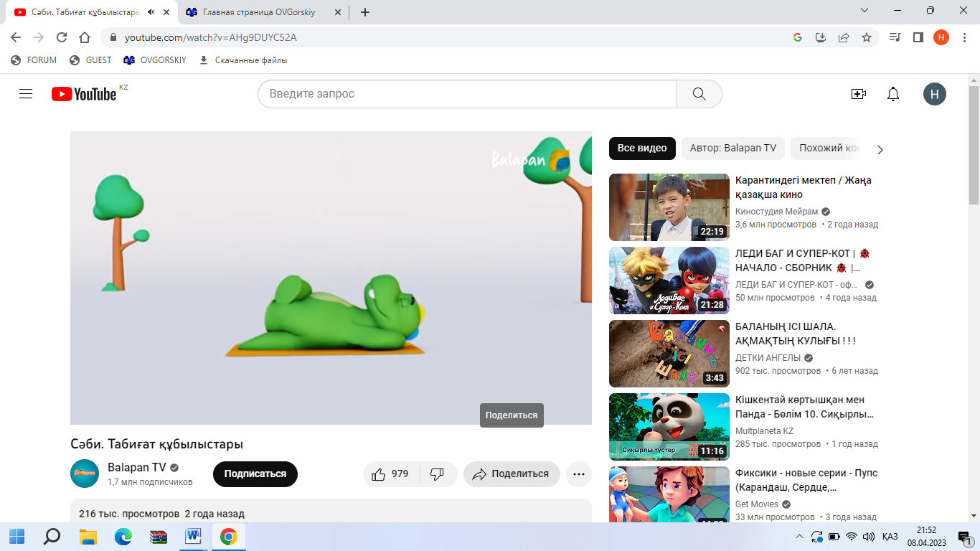Image resolution: width=980 pixels, height=551 pixels.
Task: Open the taskbar clock showing 21:52
Action: pos(928,537)
